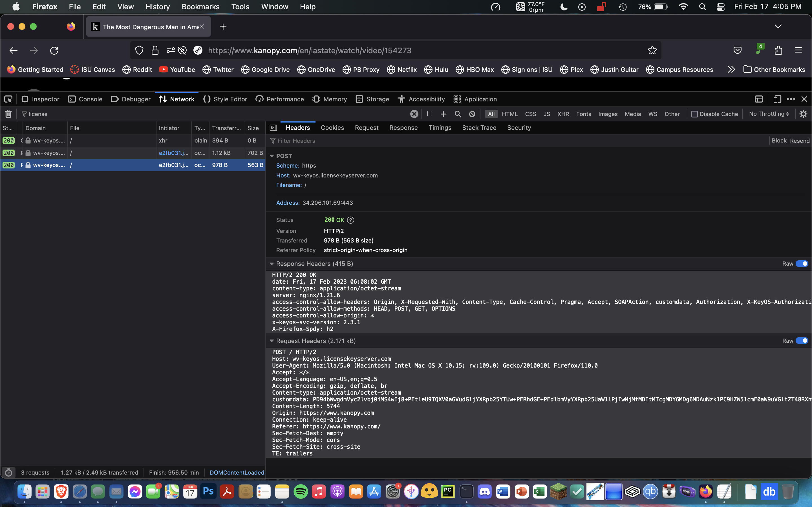This screenshot has height=507, width=812.
Task: Bookmark this page with star icon
Action: (652, 50)
